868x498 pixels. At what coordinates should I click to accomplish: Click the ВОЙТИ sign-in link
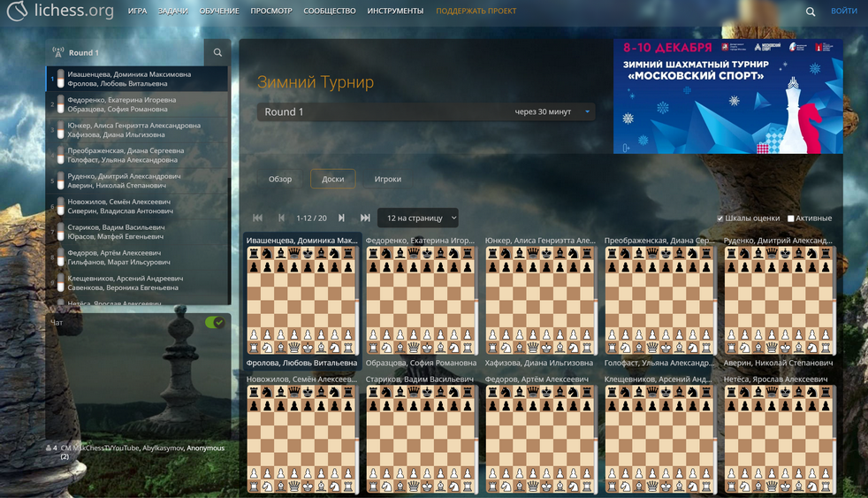[843, 11]
